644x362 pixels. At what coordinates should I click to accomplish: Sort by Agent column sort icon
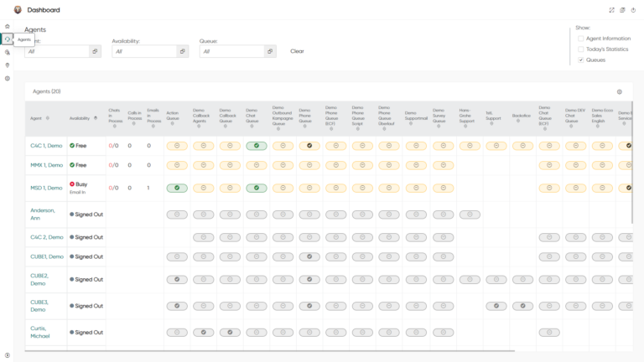[x=48, y=118]
